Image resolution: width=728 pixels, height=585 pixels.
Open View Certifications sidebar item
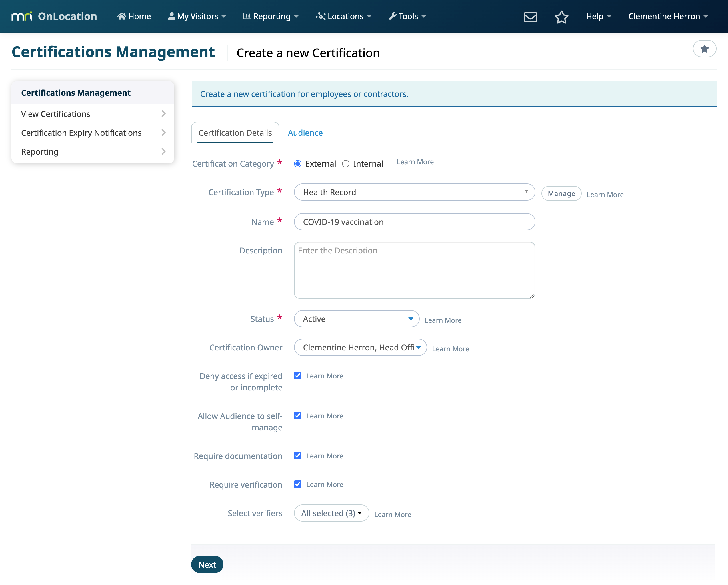(x=93, y=114)
